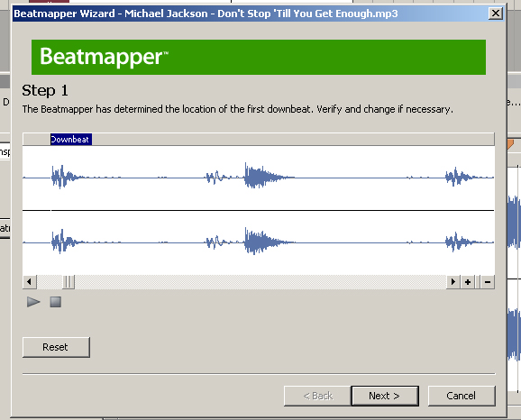This screenshot has width=521, height=420.
Task: Click the Next button
Action: [x=385, y=396]
